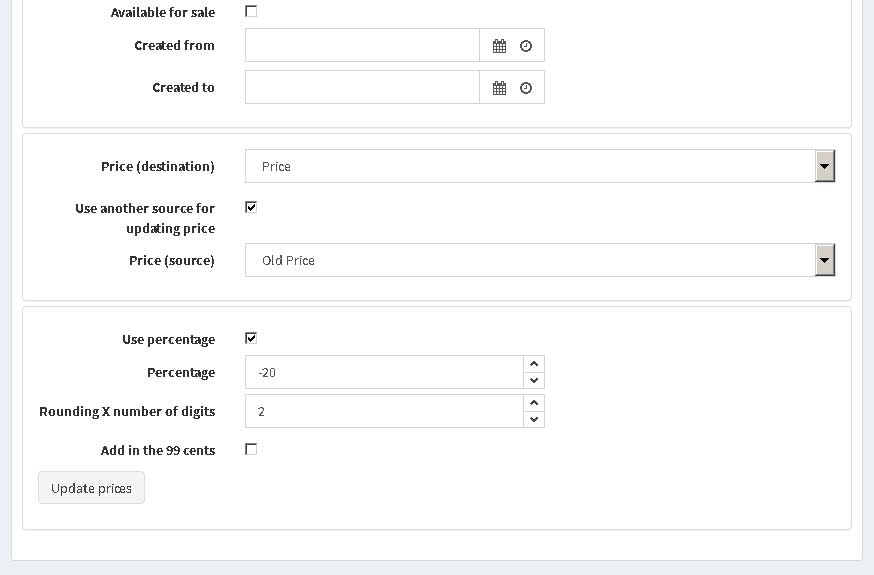Open calendar picker for Created from
Viewport: 874px width, 575px height.
click(499, 46)
